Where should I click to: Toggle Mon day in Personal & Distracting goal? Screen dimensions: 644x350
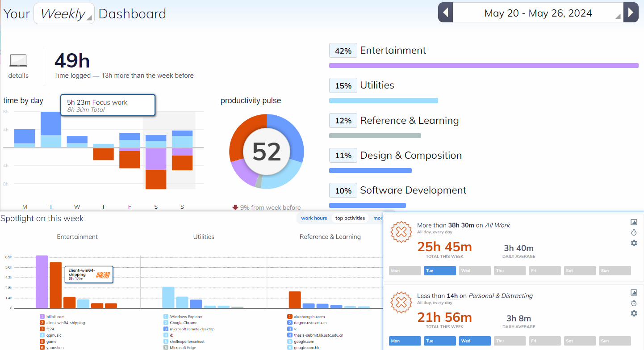click(x=405, y=341)
